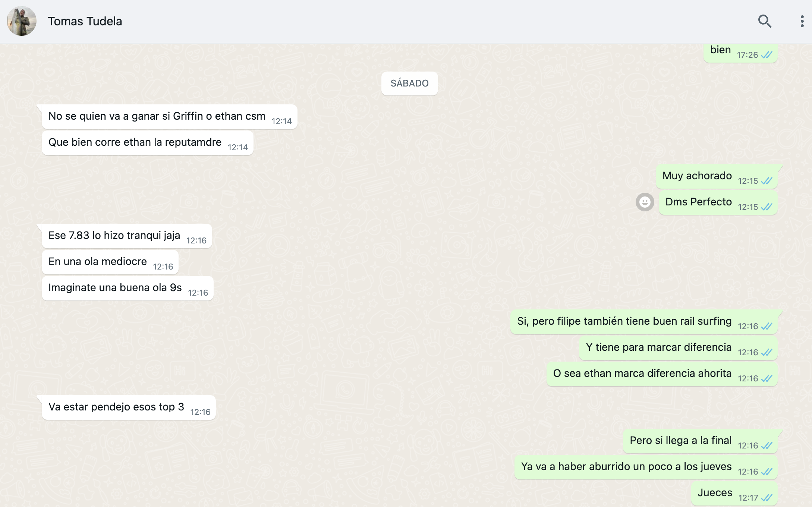Select the message 'O sea ethan marca diferencia ahorita'

point(662,374)
